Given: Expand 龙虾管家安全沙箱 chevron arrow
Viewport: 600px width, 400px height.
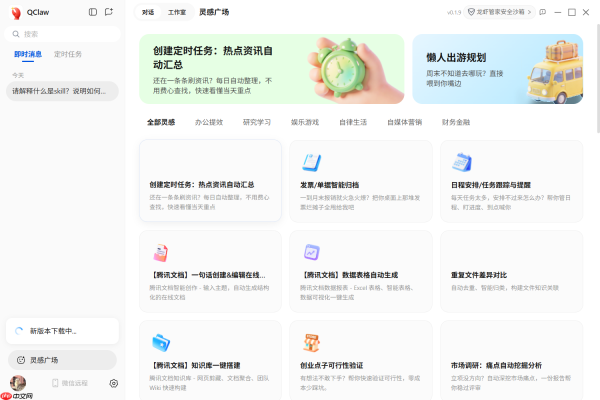Looking at the screenshot, I should click(x=529, y=12).
